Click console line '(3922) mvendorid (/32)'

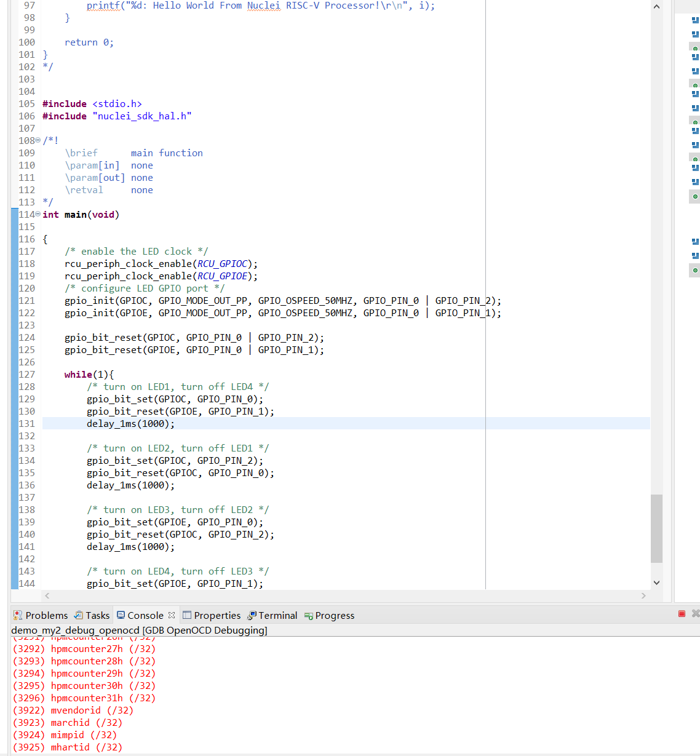(73, 710)
